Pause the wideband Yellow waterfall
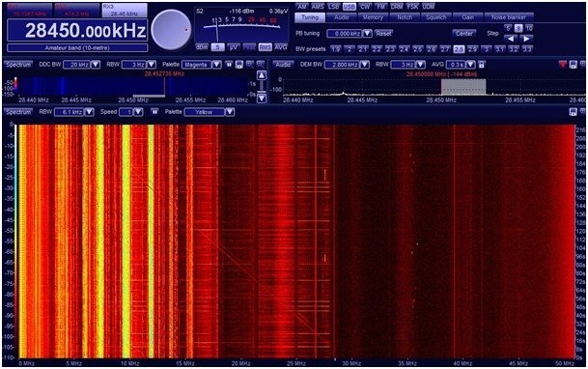 tap(154, 112)
